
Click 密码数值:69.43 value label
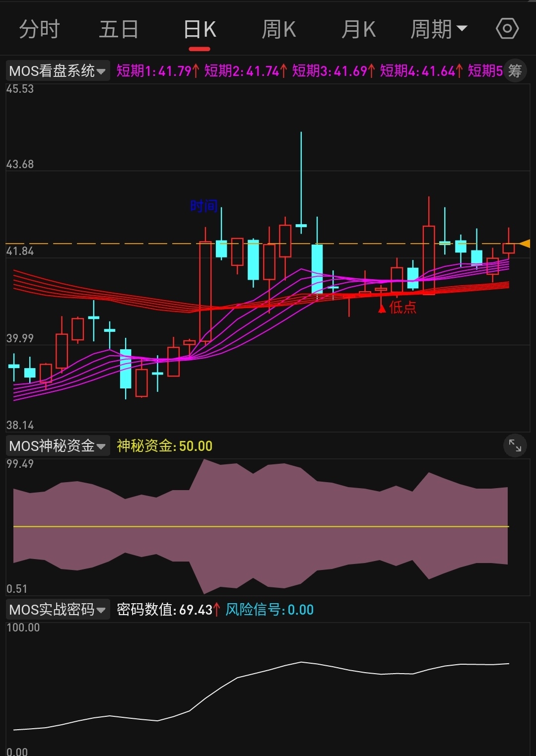coord(168,609)
